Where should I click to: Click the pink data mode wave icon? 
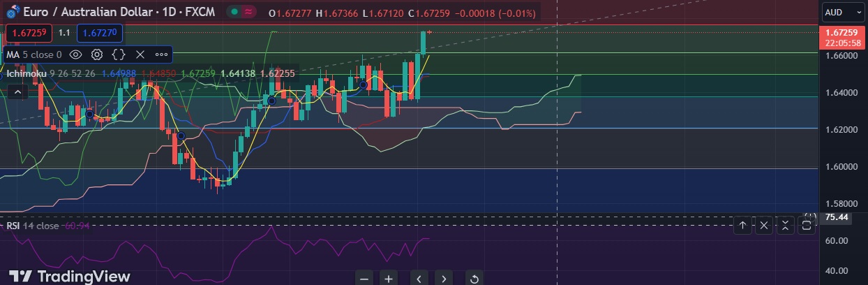click(248, 12)
